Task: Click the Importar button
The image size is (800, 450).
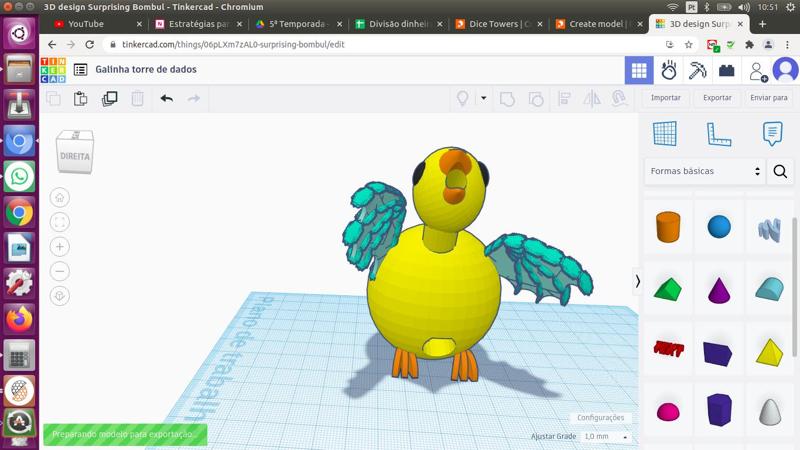Action: coord(665,97)
